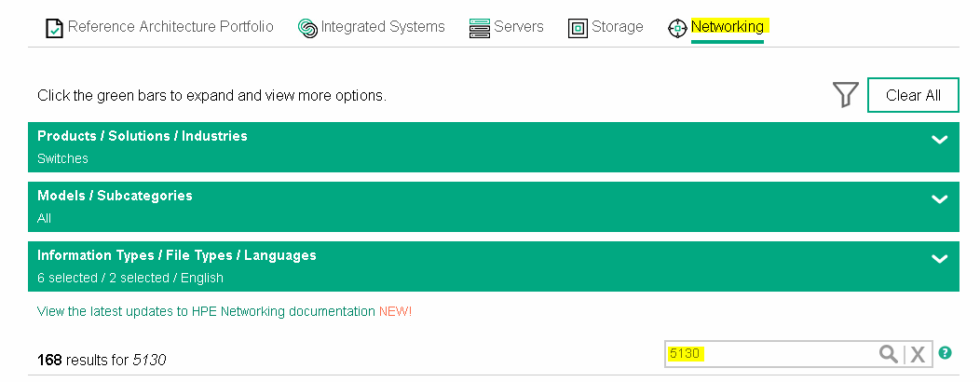Switch to the Storage tab

point(617,27)
